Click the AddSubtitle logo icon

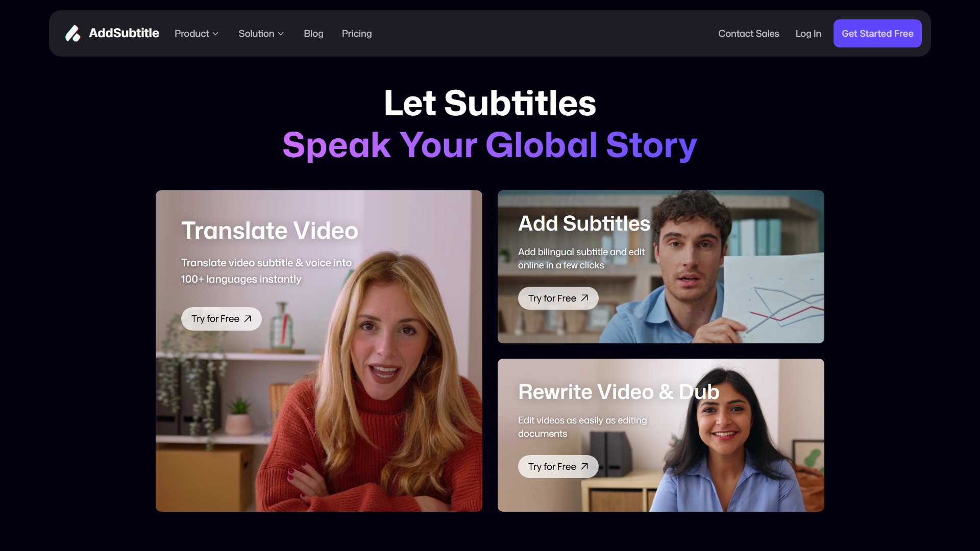73,34
